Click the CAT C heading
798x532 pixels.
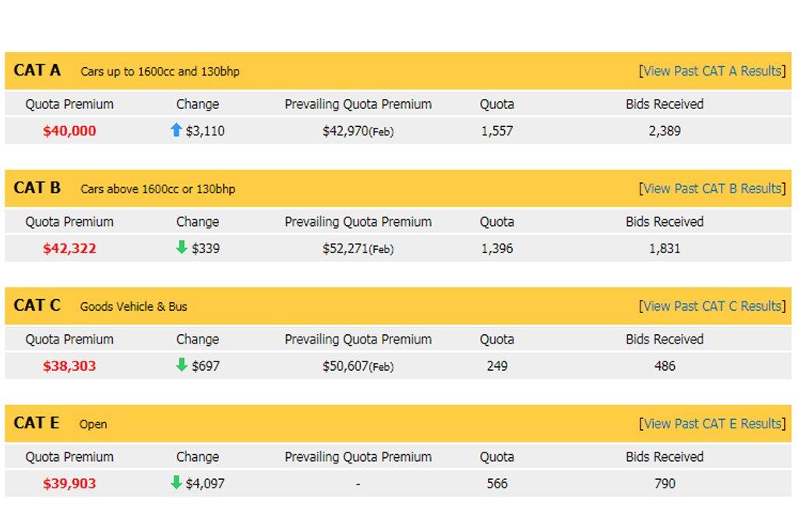pos(37,305)
